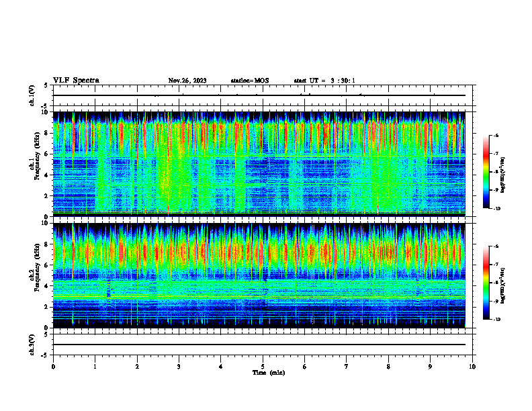Viewport: 532px width, 411px height.
Task: Click the "6" kHz tick on ch.2 frequency axis
Action: click(47, 265)
